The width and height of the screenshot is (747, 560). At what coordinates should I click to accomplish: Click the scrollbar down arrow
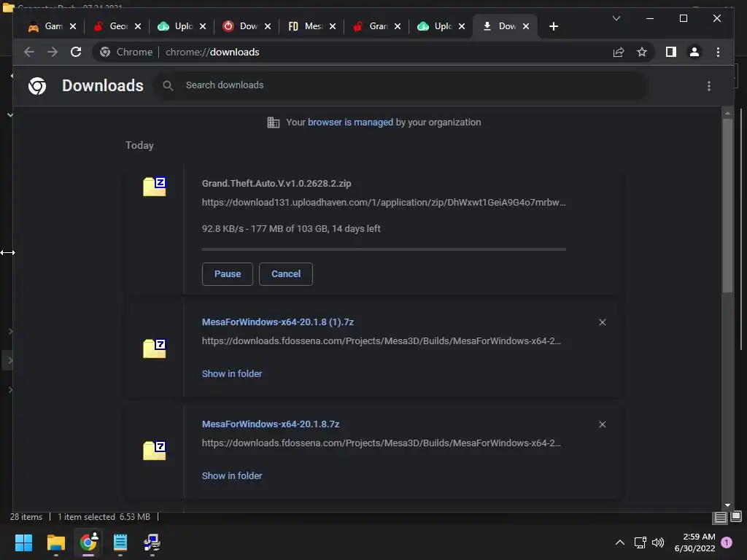tap(727, 505)
